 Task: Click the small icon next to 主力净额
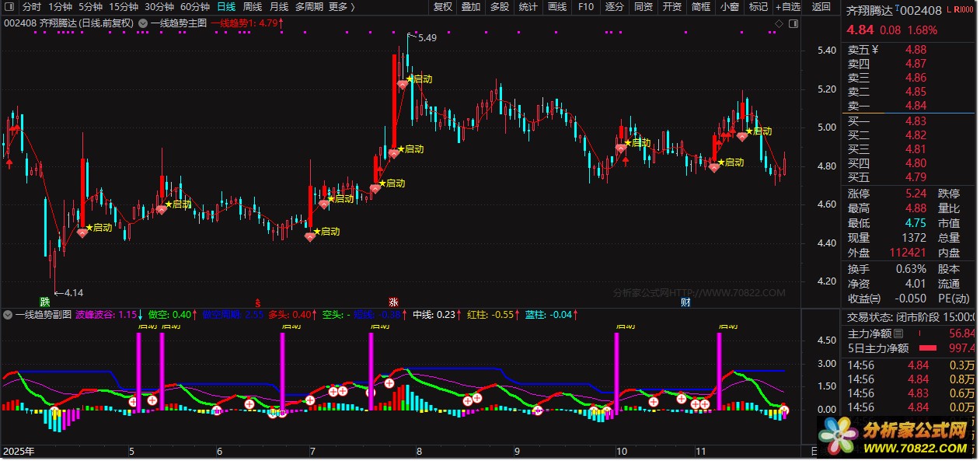click(898, 334)
